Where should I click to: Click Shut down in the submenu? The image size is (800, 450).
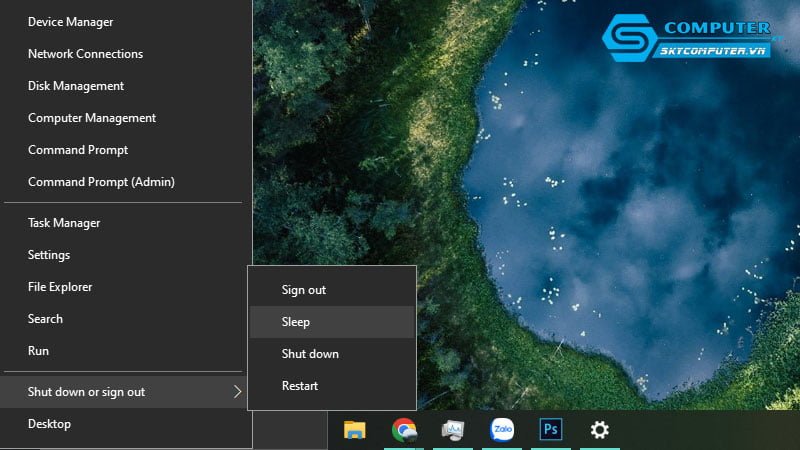pyautogui.click(x=310, y=354)
